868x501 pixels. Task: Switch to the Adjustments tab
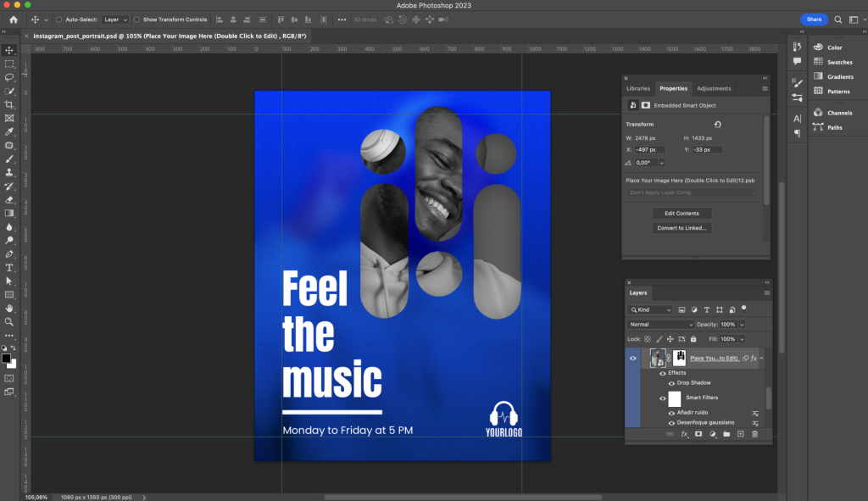713,88
